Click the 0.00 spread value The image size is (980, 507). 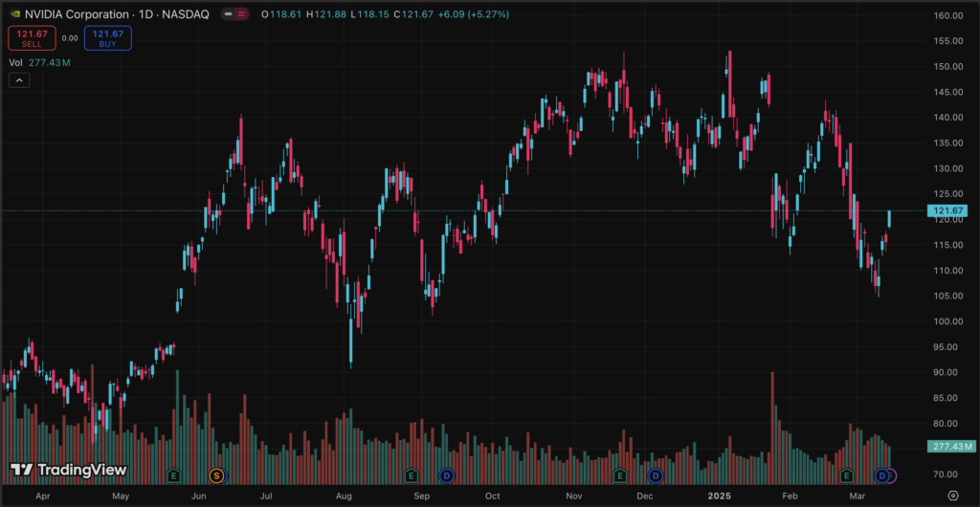point(70,38)
